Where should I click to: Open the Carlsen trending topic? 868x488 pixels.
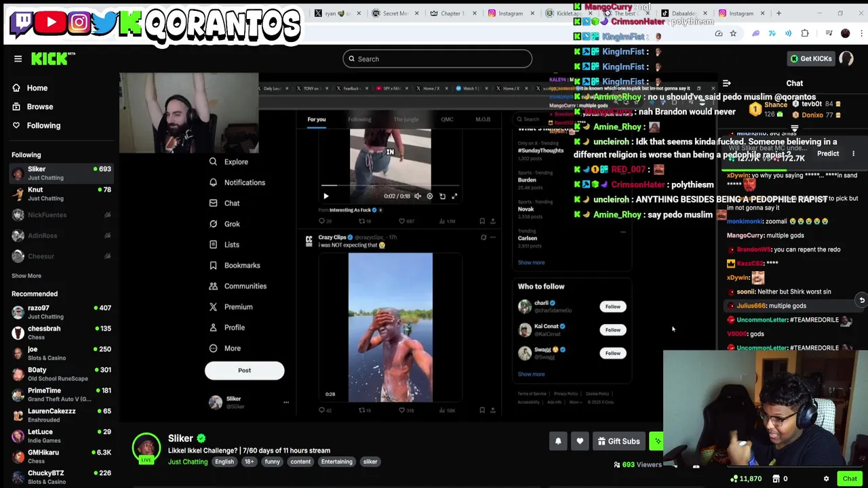pos(528,238)
